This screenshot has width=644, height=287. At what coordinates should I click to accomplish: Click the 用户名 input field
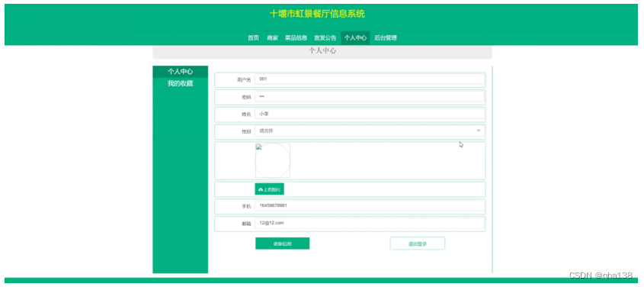[x=370, y=79]
